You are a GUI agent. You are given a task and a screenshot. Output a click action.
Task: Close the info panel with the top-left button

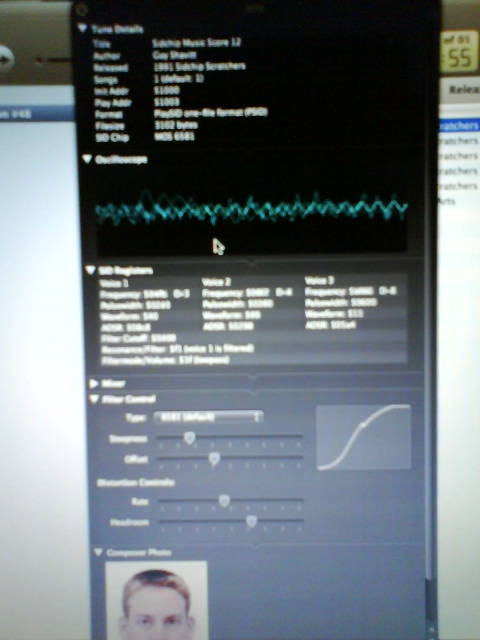pos(81,9)
